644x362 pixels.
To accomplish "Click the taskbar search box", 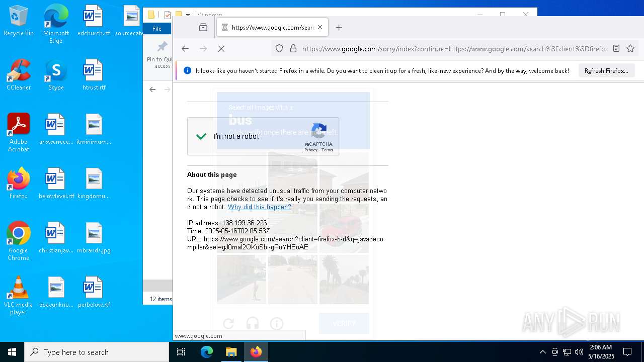I will click(x=97, y=352).
